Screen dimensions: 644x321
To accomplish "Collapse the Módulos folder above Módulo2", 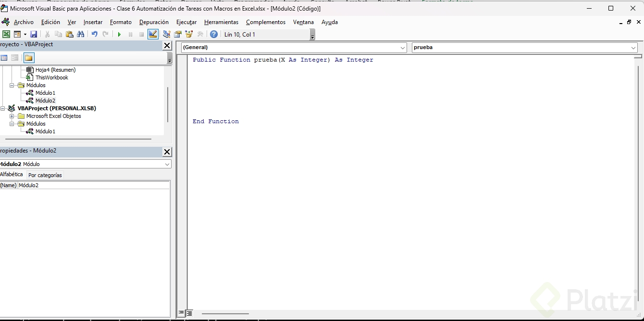I will 12,85.
